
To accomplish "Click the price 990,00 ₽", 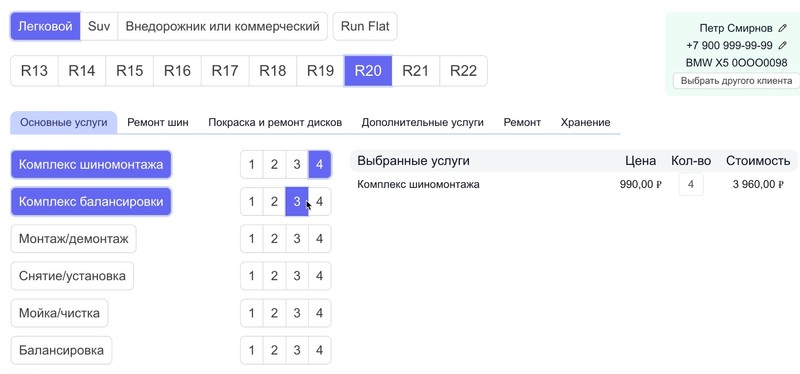I will [640, 185].
